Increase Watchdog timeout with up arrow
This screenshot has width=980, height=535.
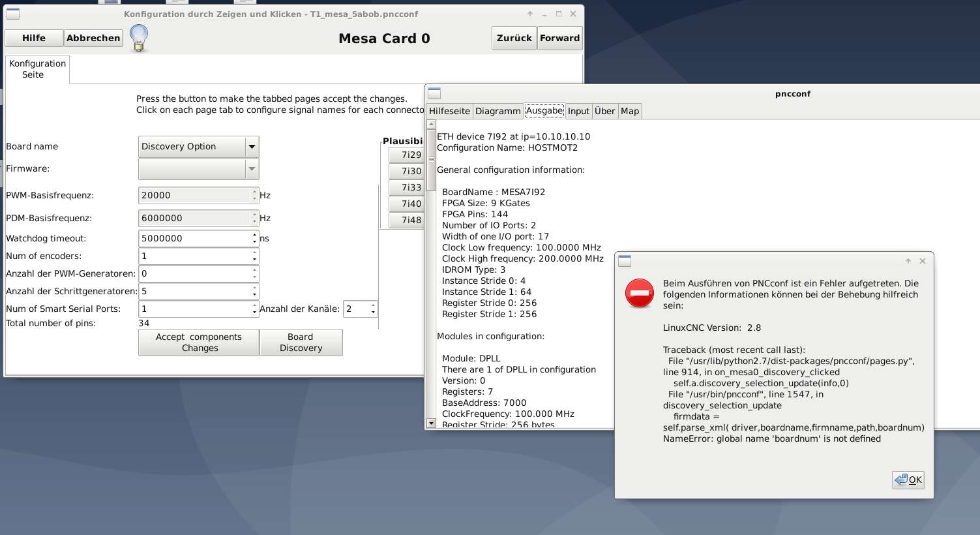[x=255, y=234]
